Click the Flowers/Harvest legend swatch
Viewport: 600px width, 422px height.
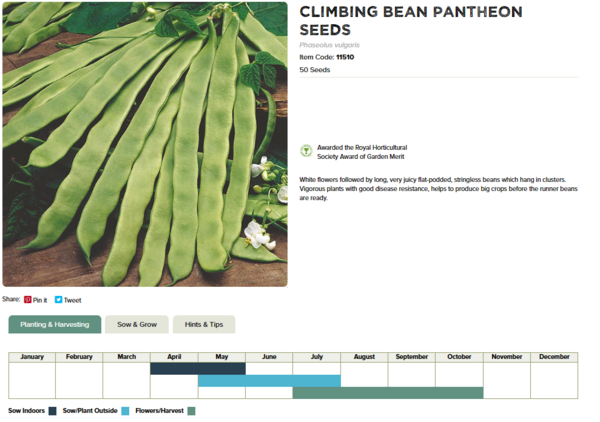coord(191,410)
